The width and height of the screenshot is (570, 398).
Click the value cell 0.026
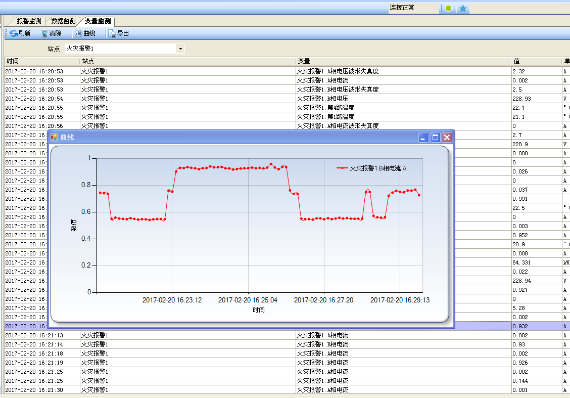click(537, 171)
